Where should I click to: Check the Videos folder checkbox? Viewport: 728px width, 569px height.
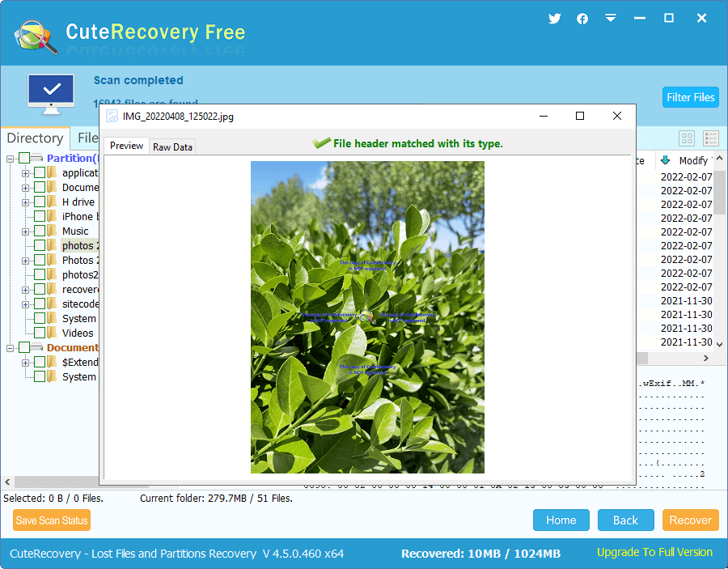pyautogui.click(x=40, y=333)
